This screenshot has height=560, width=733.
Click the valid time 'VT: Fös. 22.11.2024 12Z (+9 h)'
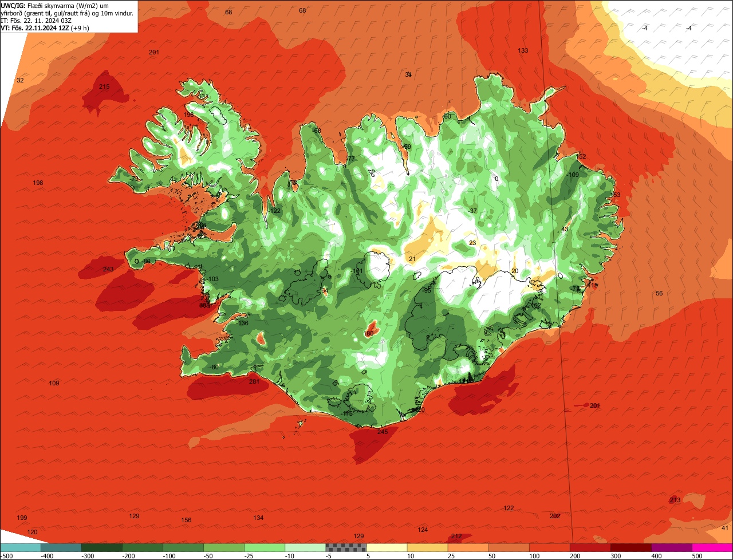(45, 28)
